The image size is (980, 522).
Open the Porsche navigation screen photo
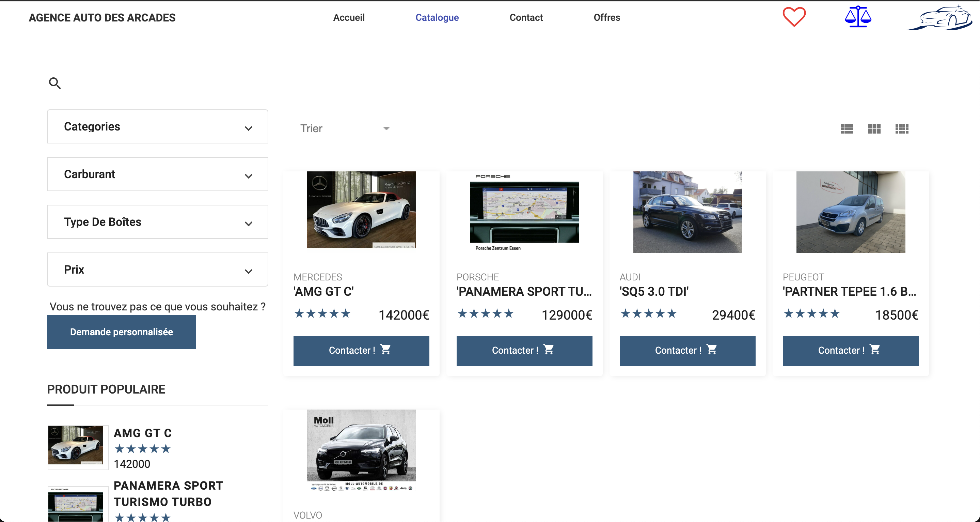coord(525,212)
